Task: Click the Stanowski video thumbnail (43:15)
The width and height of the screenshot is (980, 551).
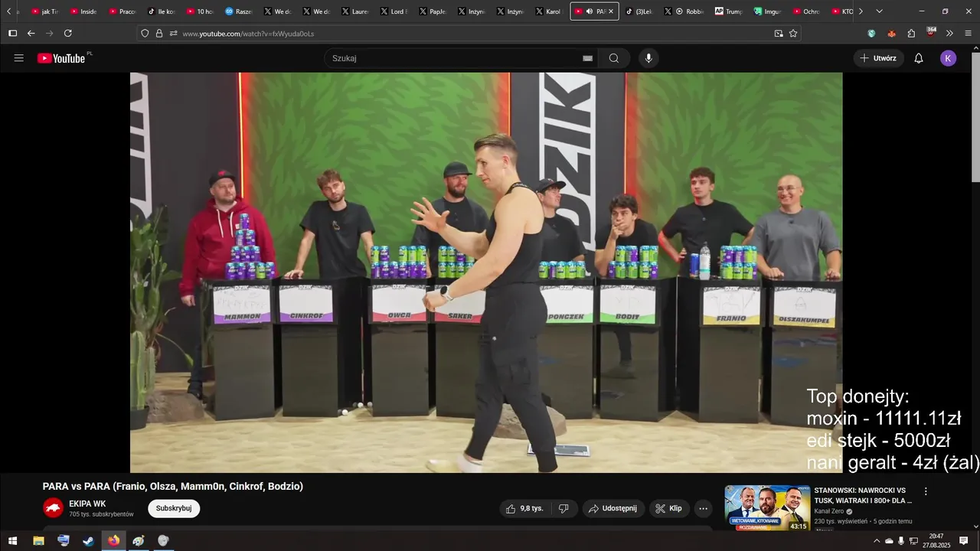Action: coord(767,508)
